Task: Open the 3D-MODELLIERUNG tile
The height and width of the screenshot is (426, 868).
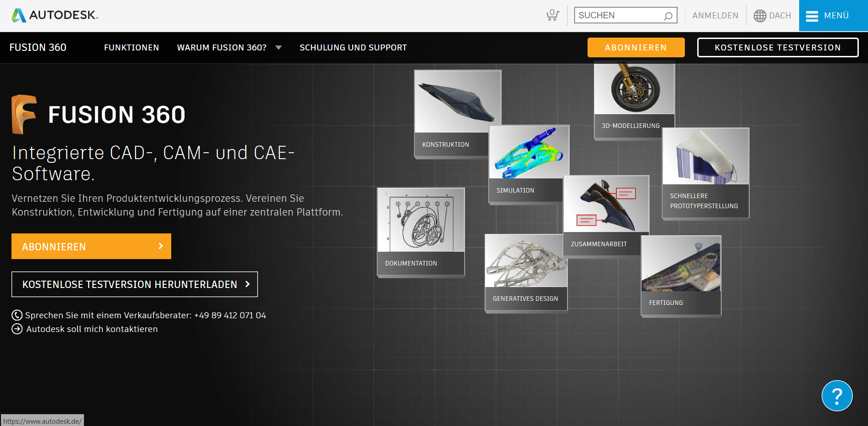Action: (x=634, y=100)
